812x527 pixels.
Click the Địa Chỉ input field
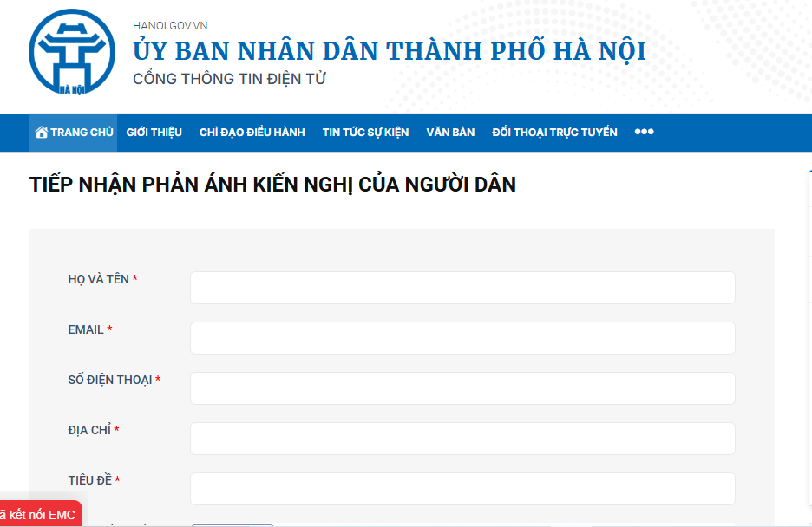(x=462, y=439)
